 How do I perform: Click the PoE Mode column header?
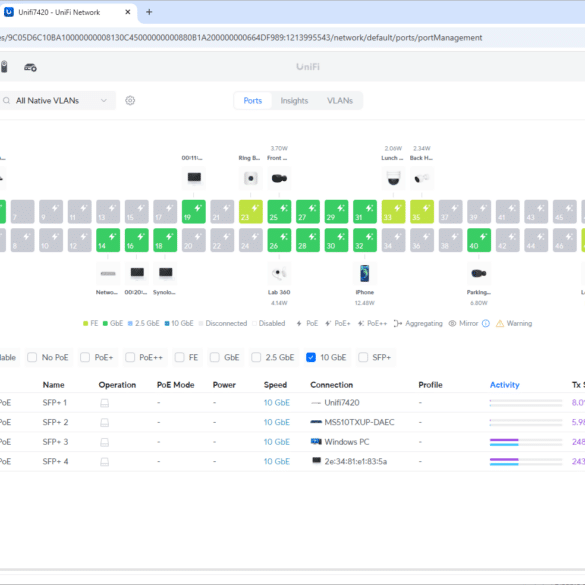175,385
